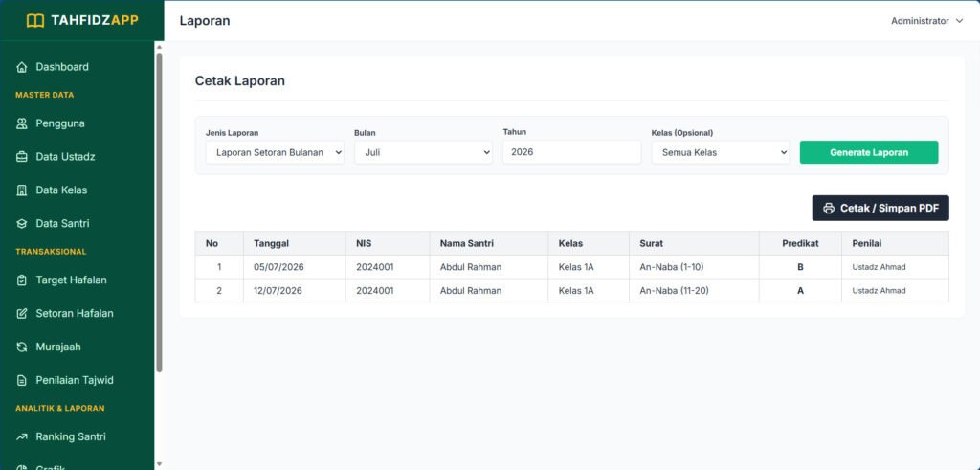Click the Target Hafalan clipboard icon
The width and height of the screenshot is (980, 470).
pyautogui.click(x=22, y=280)
